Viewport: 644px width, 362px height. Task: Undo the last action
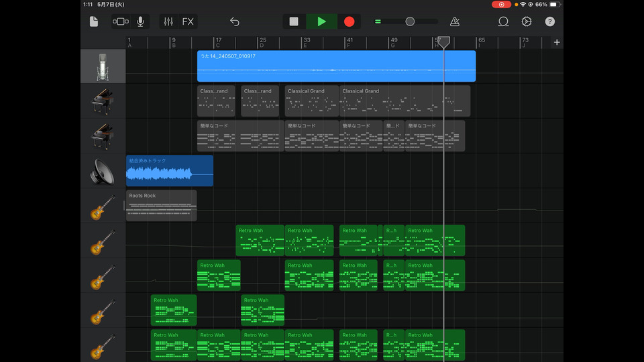pyautogui.click(x=234, y=21)
